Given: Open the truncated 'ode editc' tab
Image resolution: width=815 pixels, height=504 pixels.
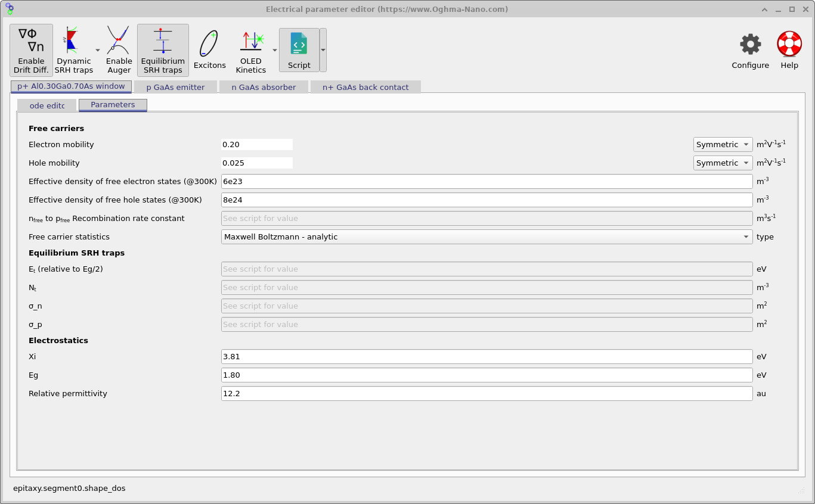Looking at the screenshot, I should (x=47, y=105).
